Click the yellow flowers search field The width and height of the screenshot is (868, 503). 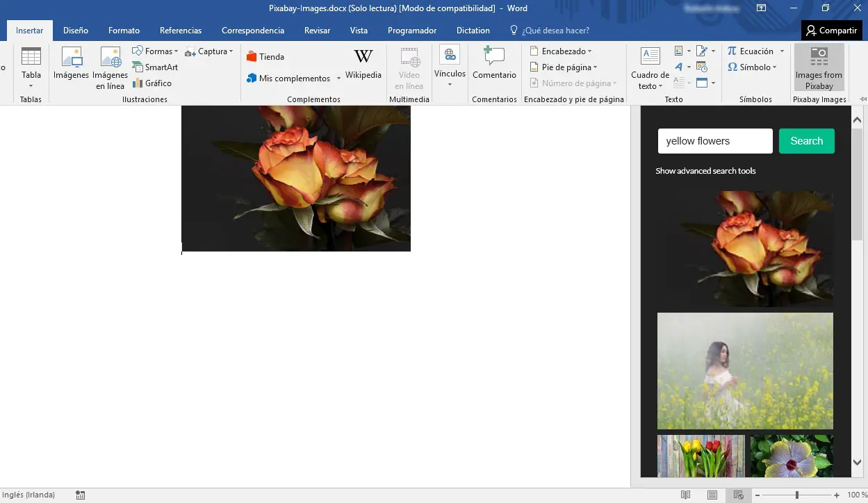pyautogui.click(x=714, y=141)
